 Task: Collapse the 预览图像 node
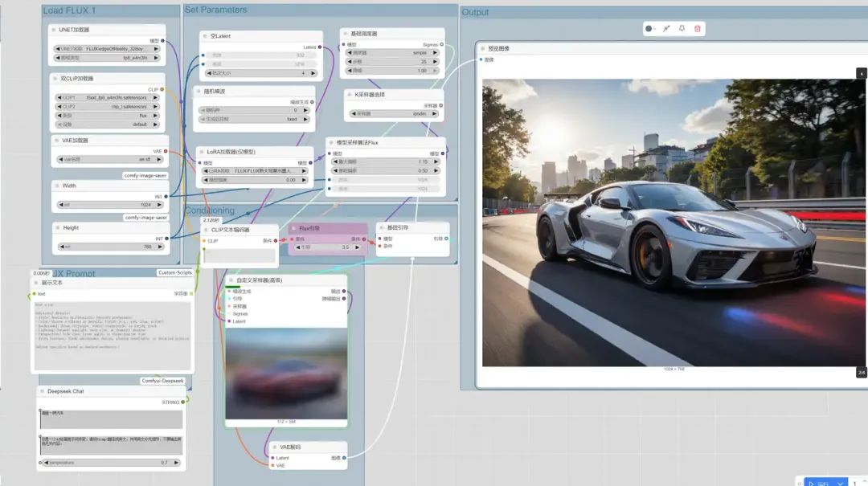pos(483,49)
